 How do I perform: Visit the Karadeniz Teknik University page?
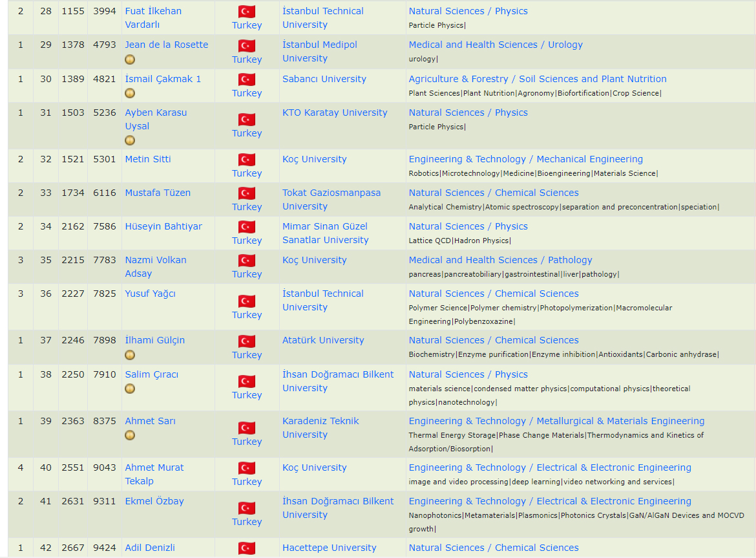pyautogui.click(x=320, y=428)
